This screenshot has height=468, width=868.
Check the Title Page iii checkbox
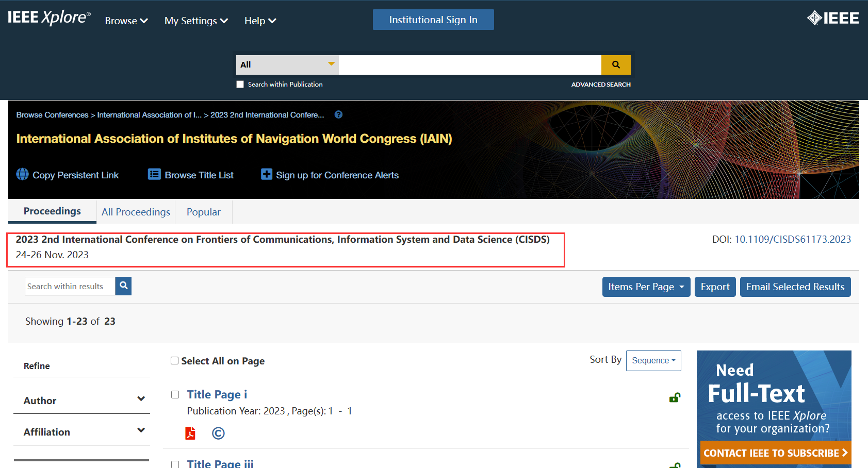(x=175, y=464)
